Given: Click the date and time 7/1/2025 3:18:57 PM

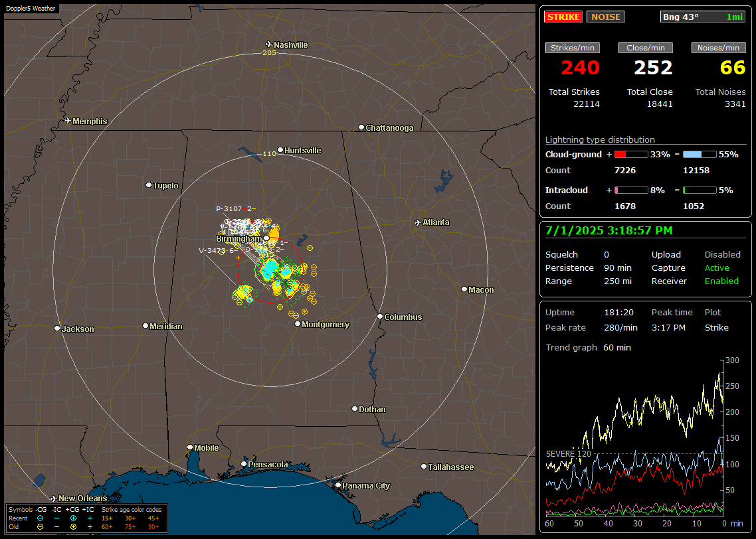Looking at the screenshot, I should (x=609, y=230).
